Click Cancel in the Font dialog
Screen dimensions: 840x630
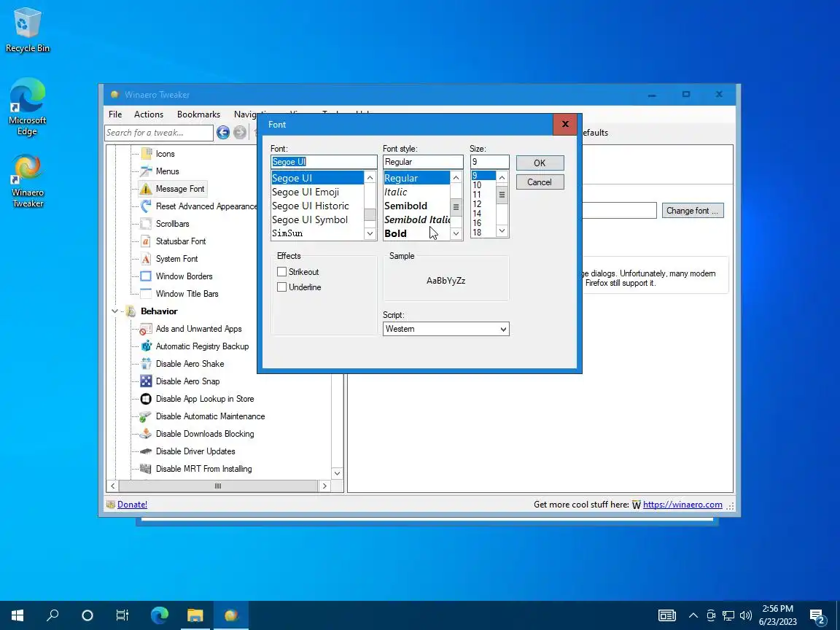click(x=540, y=182)
